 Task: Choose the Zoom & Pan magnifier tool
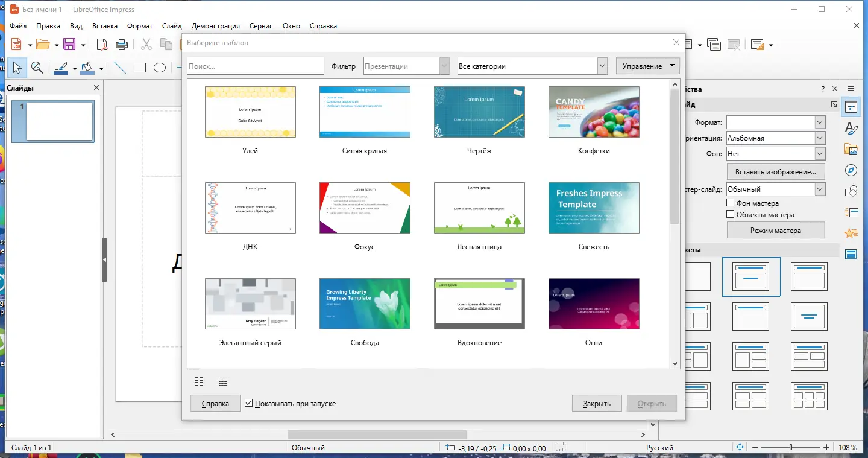pos(37,68)
